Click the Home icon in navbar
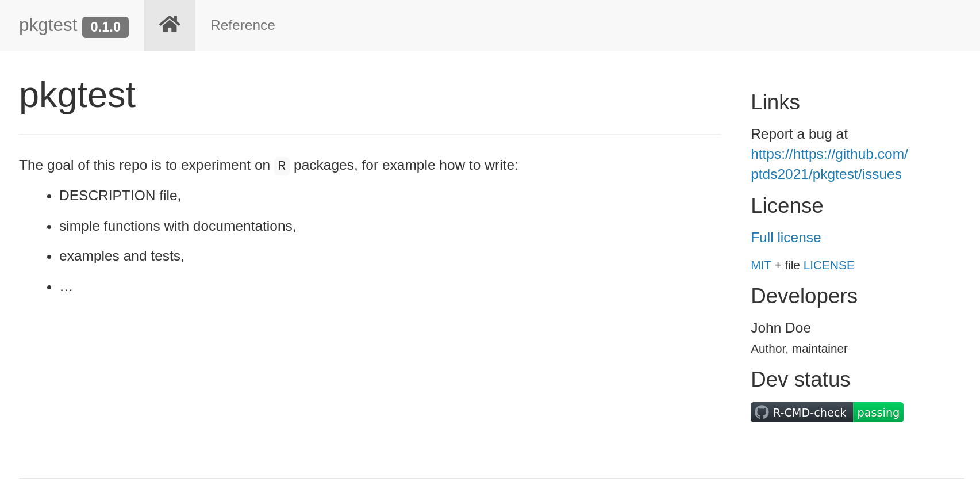This screenshot has height=485, width=980. [x=170, y=25]
